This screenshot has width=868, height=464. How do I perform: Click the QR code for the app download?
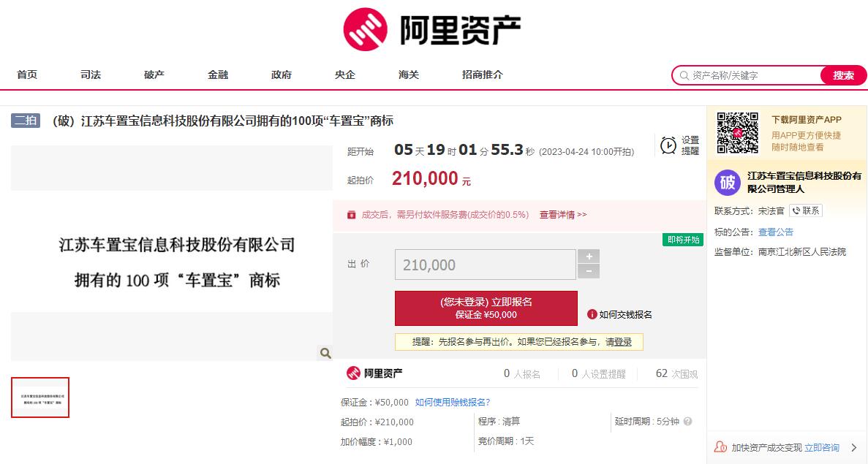pyautogui.click(x=737, y=133)
